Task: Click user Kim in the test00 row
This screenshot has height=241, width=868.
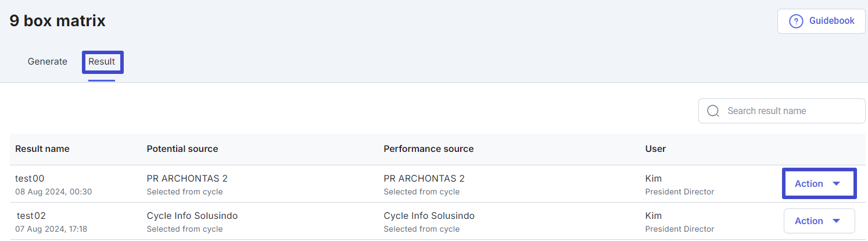Action: [654, 179]
